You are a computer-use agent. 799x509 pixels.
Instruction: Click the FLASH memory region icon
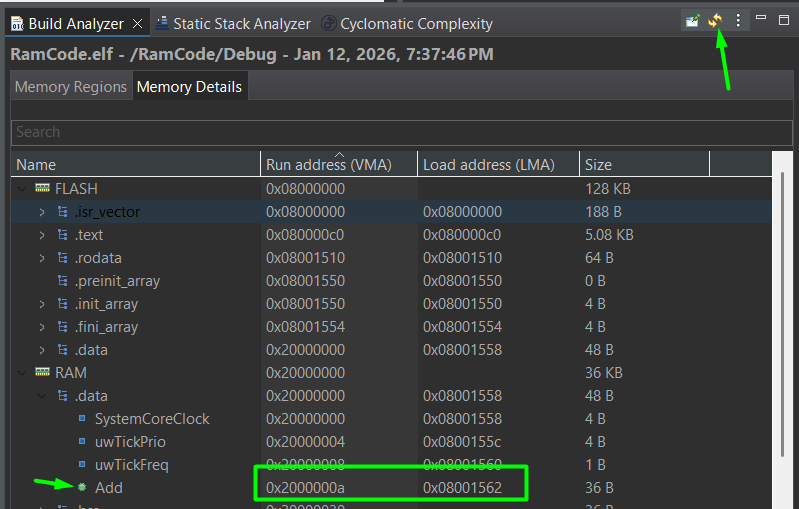click(x=42, y=189)
